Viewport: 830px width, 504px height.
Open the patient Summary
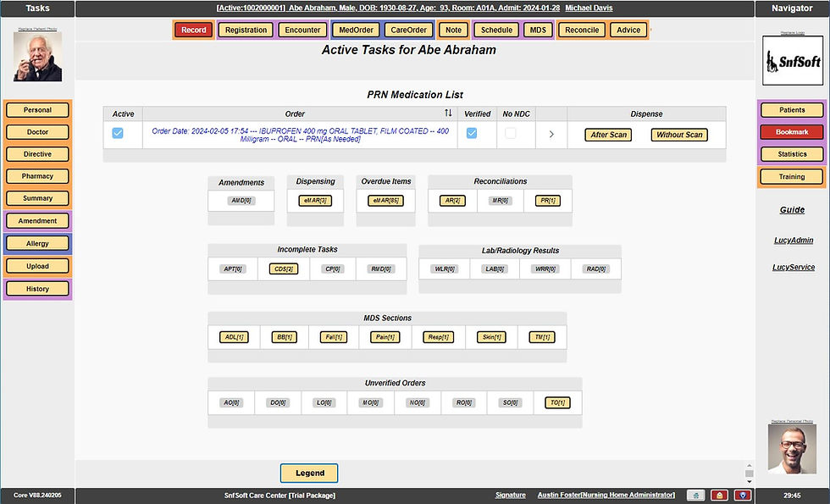[37, 198]
